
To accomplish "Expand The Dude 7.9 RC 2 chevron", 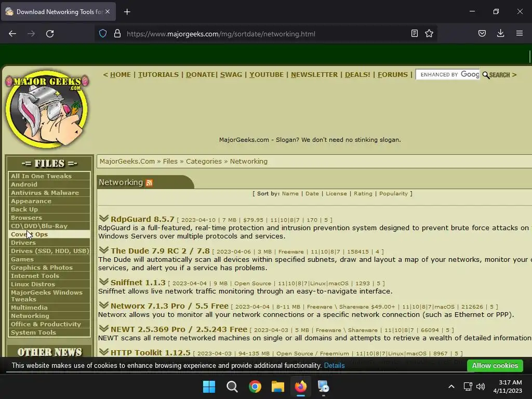I will point(104,250).
